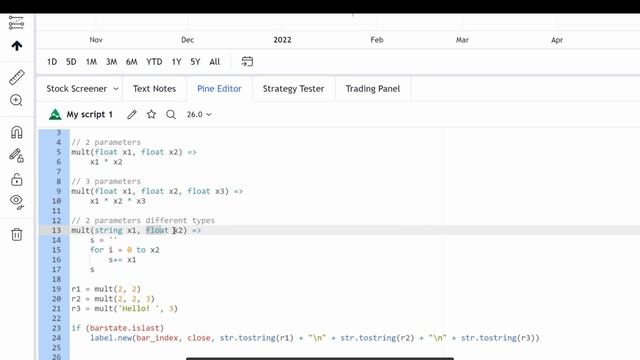Viewport: 640px width, 360px height.
Task: Click line number 13 in gutter
Action: coord(56,230)
